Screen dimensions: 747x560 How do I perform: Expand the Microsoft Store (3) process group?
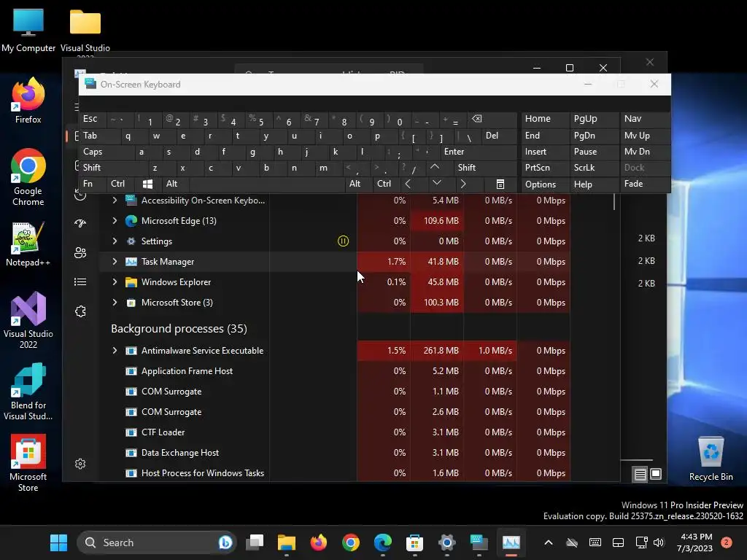point(115,303)
